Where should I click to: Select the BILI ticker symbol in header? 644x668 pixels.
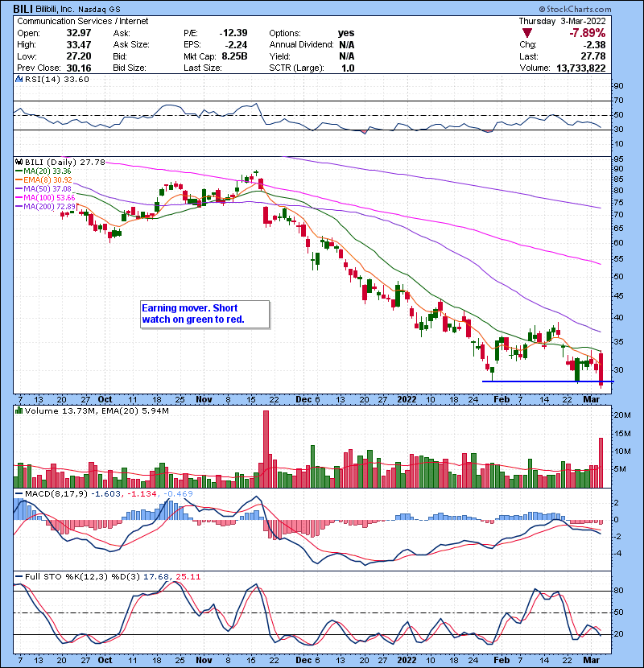tap(23, 9)
